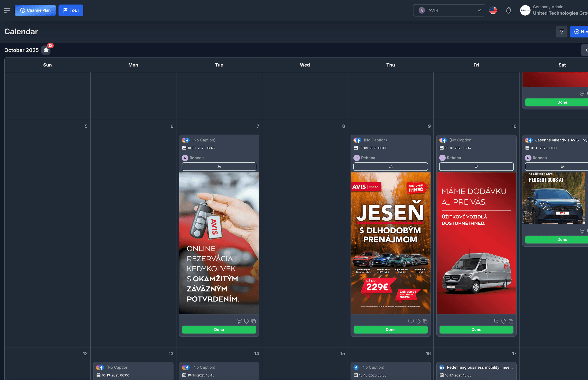The image size is (588, 380).
Task: Open the calendar filter icon
Action: [x=561, y=32]
